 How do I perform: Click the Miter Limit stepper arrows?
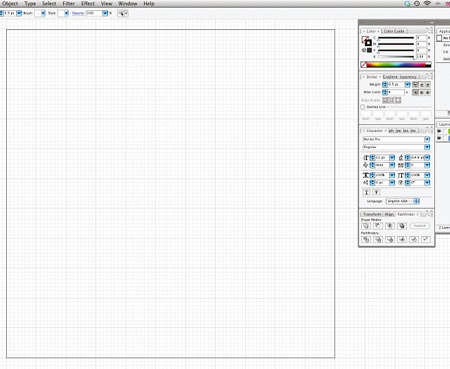(x=385, y=92)
